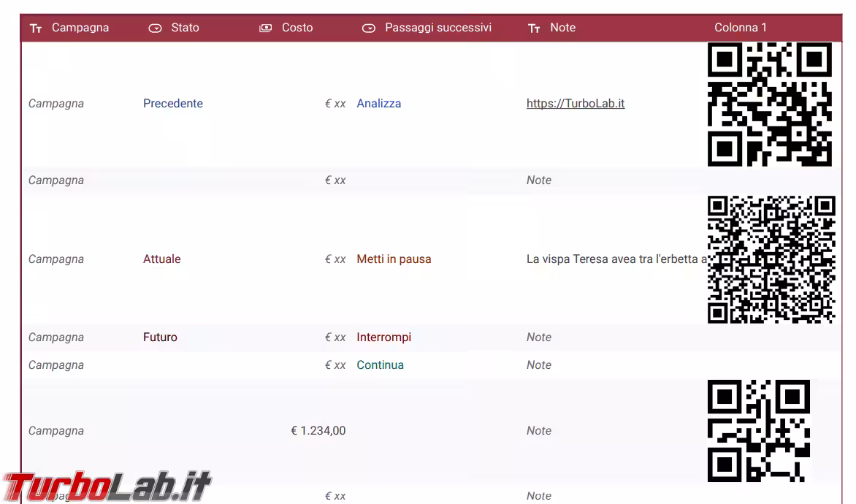Image resolution: width=856 pixels, height=504 pixels.
Task: Select the € xx cost in Futuro row
Action: click(335, 337)
